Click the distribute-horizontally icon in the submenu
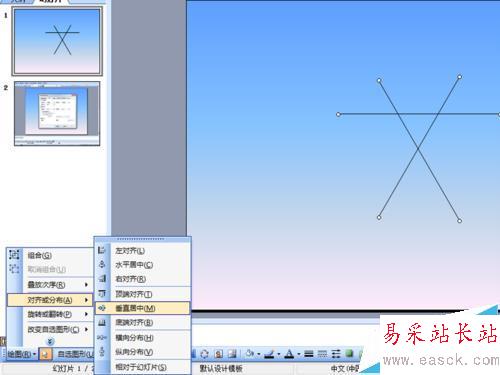 pos(102,337)
